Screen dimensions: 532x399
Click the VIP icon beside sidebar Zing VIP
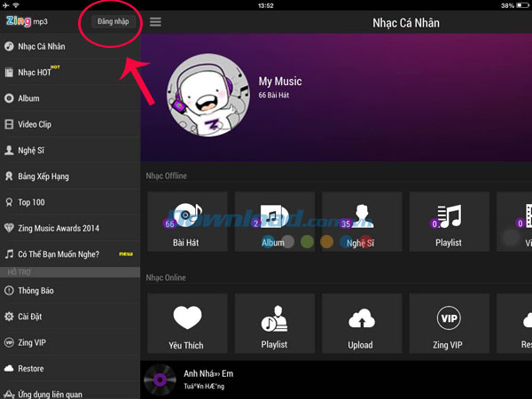coord(9,342)
